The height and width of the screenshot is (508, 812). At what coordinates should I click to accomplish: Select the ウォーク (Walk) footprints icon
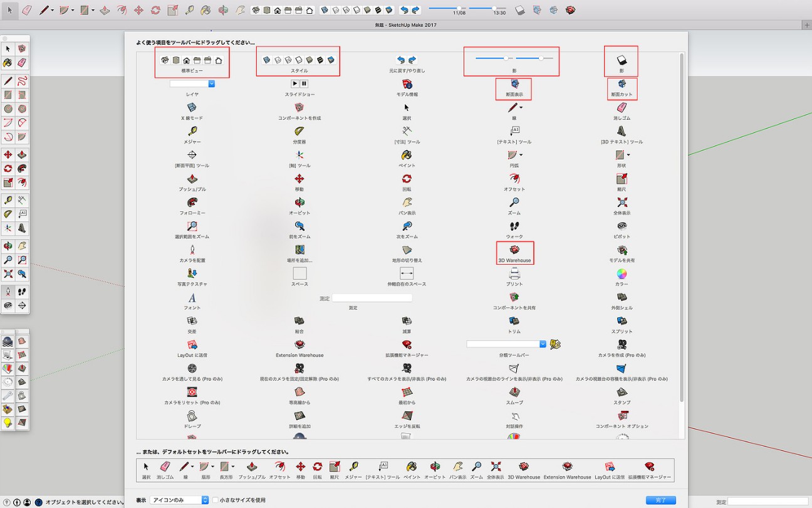point(514,226)
